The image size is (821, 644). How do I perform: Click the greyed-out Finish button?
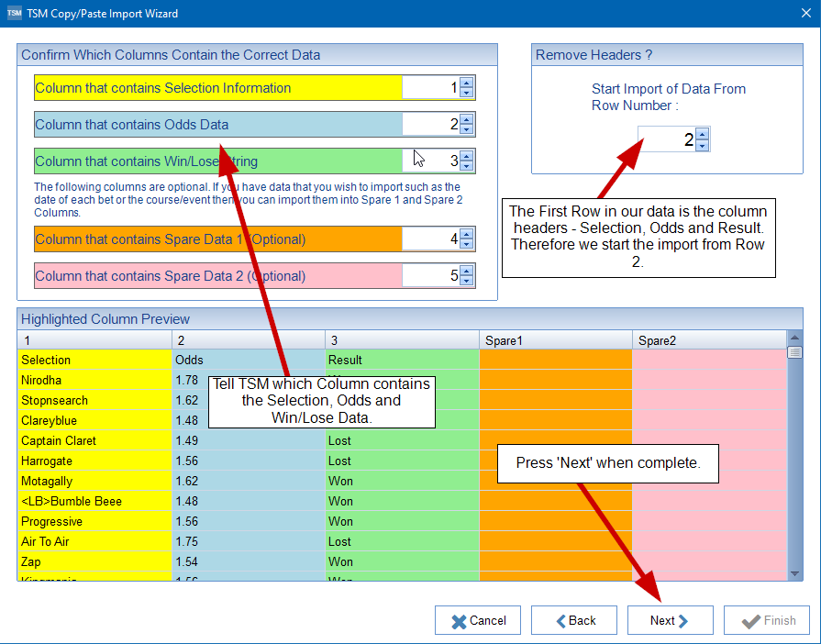coord(767,620)
